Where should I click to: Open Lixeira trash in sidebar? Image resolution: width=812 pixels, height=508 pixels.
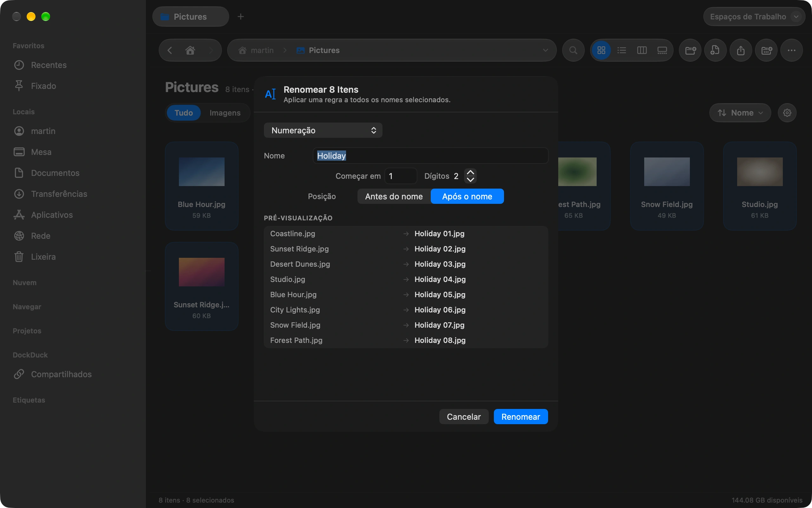point(35,257)
